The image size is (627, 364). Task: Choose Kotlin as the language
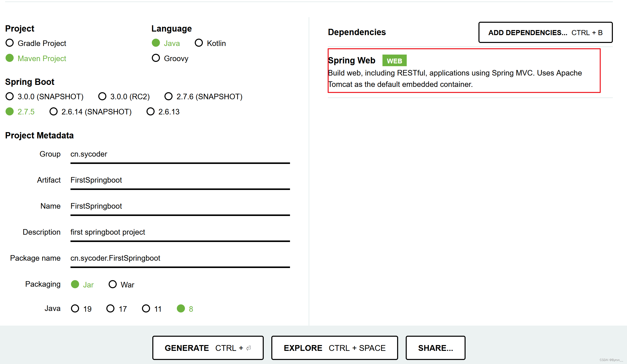coord(210,43)
